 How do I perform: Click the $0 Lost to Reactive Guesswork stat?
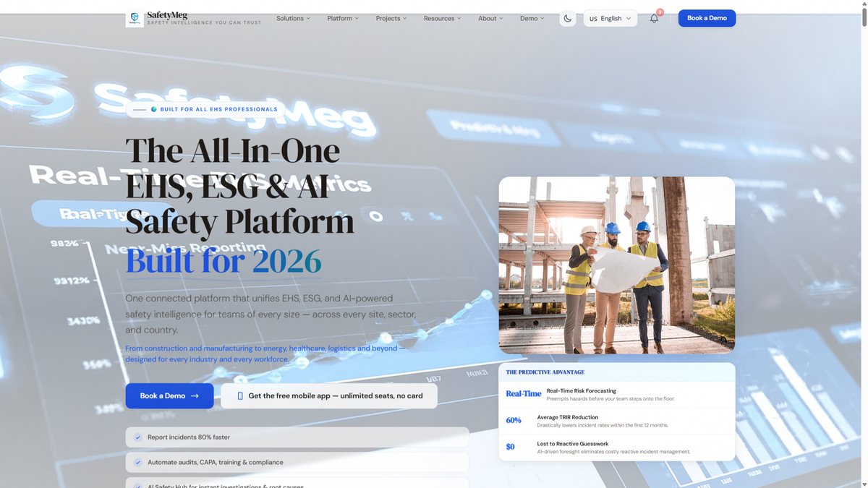[617, 448]
